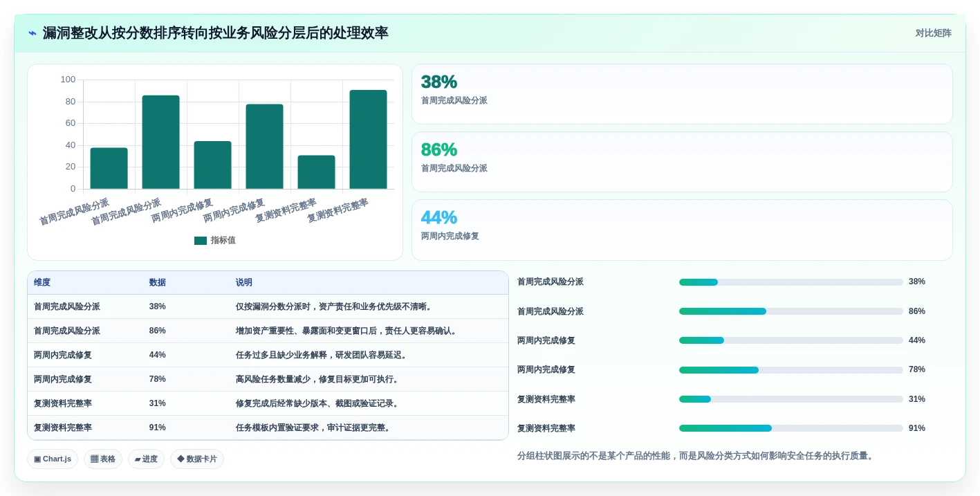This screenshot has width=980, height=496.
Task: Click the progress bar showing 38%
Action: click(x=791, y=282)
